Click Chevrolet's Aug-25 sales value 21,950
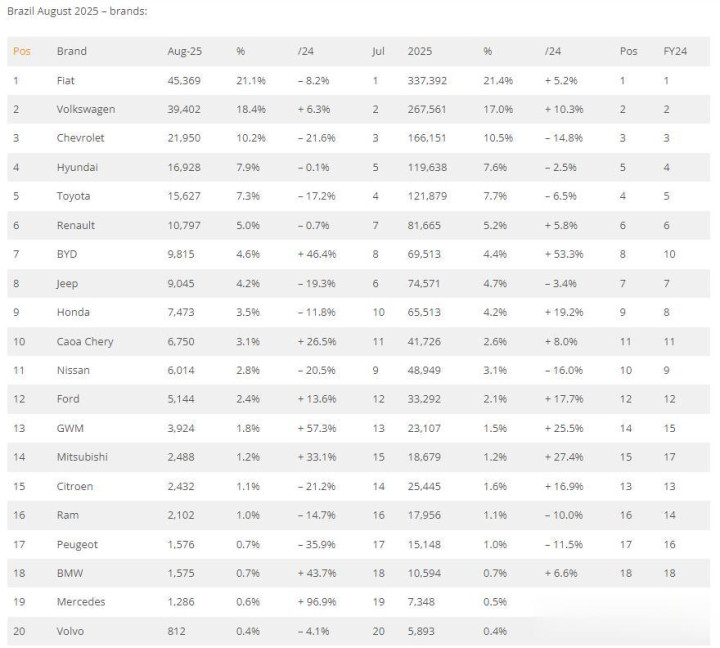This screenshot has height=648, width=720. [184, 138]
